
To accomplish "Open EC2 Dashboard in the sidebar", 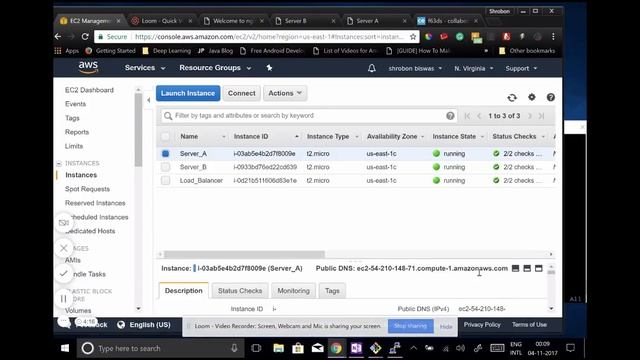I will (89, 90).
